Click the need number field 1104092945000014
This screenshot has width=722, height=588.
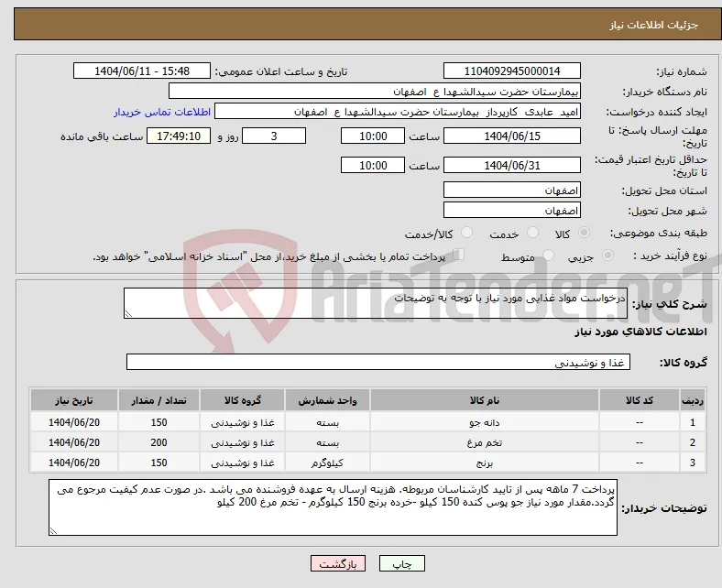coord(512,71)
